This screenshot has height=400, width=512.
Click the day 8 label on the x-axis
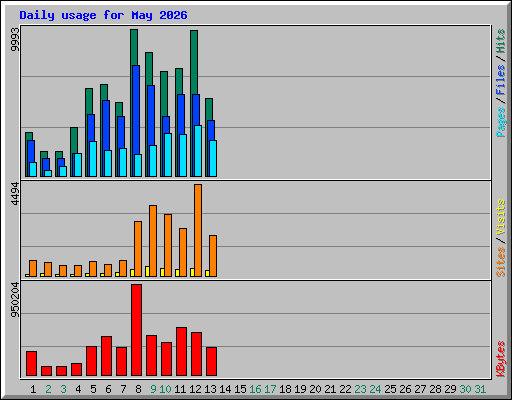138,389
